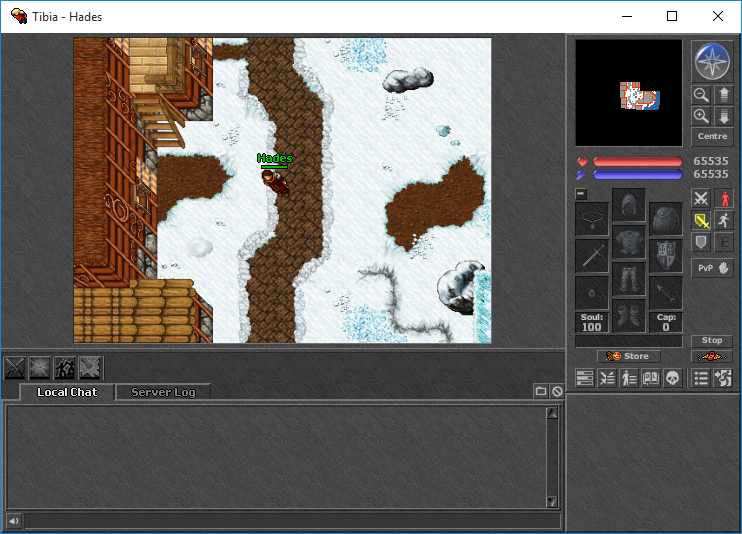Click the logout exit icon

pyautogui.click(x=724, y=378)
